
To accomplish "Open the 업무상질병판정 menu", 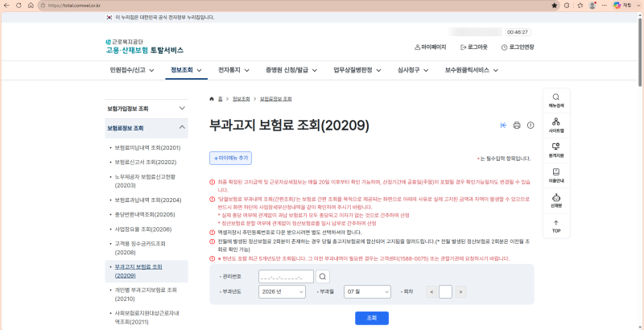I will tap(357, 70).
